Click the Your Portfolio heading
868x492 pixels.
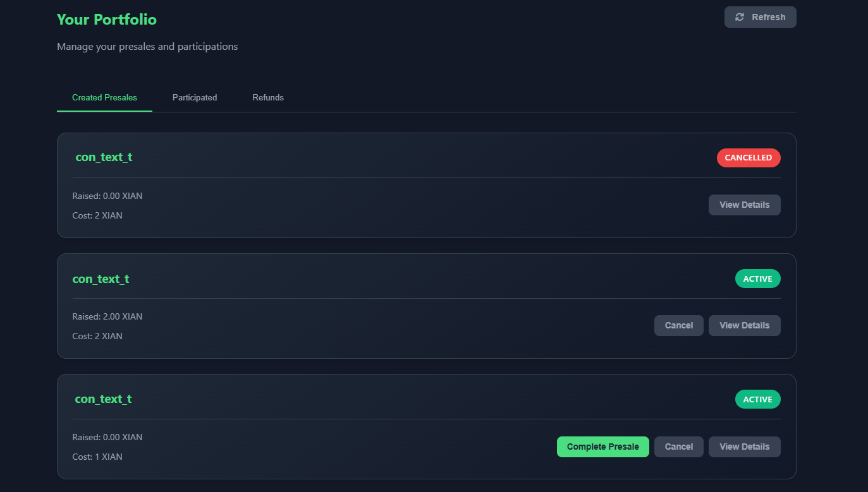[106, 20]
